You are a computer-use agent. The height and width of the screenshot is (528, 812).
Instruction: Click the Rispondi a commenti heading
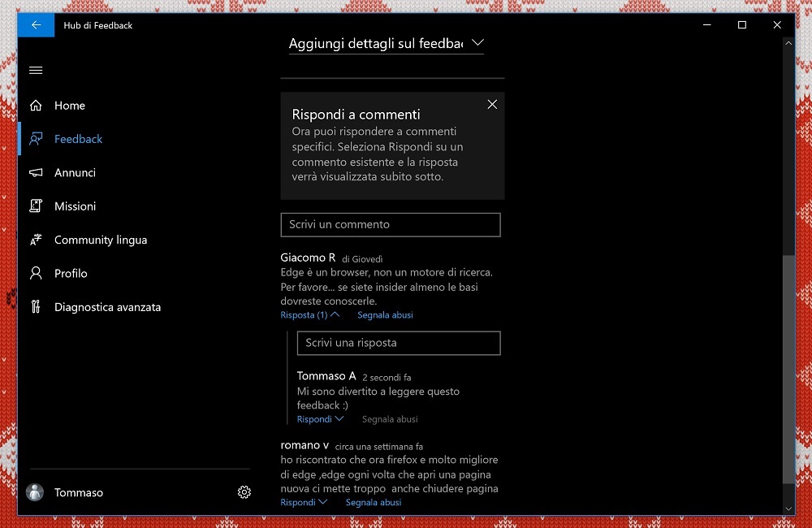[356, 115]
